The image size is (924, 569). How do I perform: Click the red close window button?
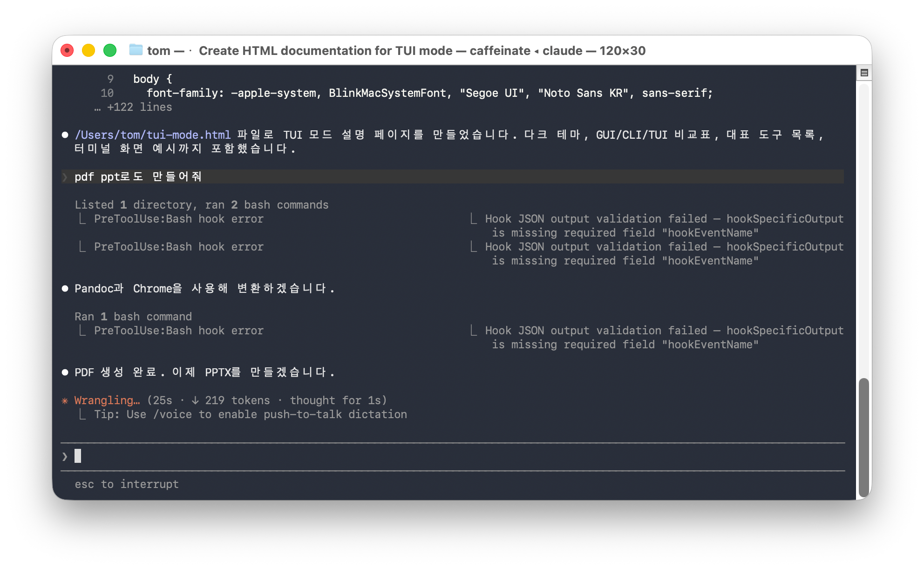[x=67, y=50]
